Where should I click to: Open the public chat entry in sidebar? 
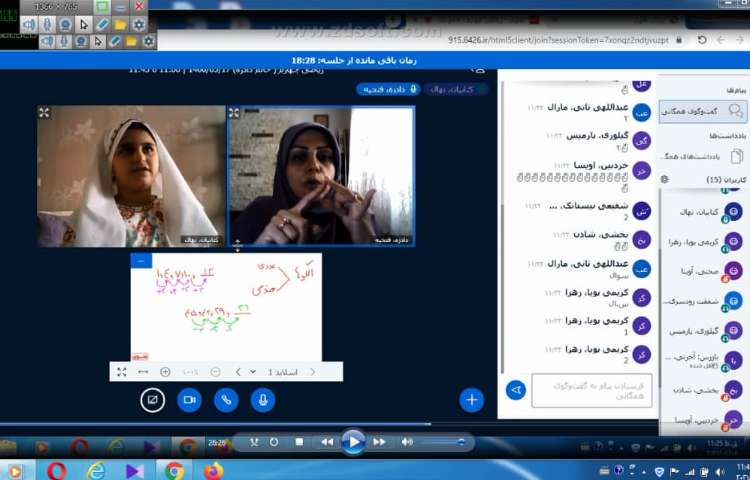point(702,111)
